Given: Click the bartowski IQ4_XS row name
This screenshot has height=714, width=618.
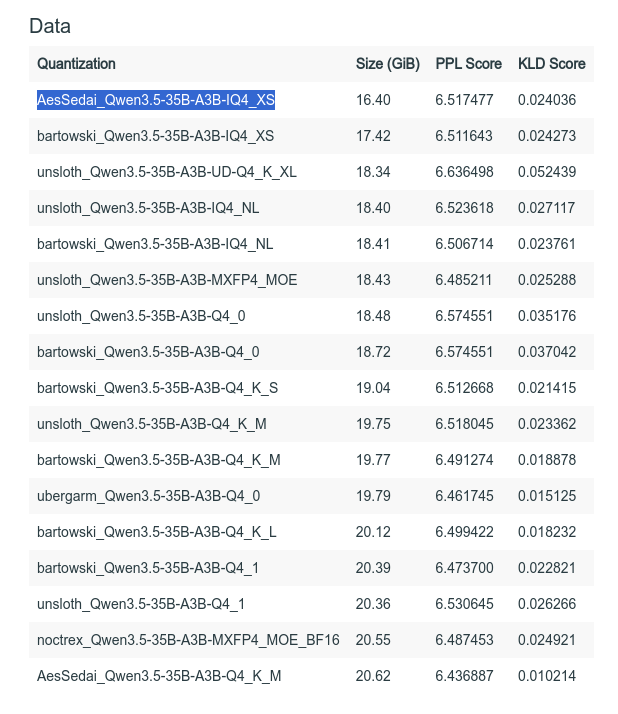Looking at the screenshot, I should pyautogui.click(x=155, y=136).
